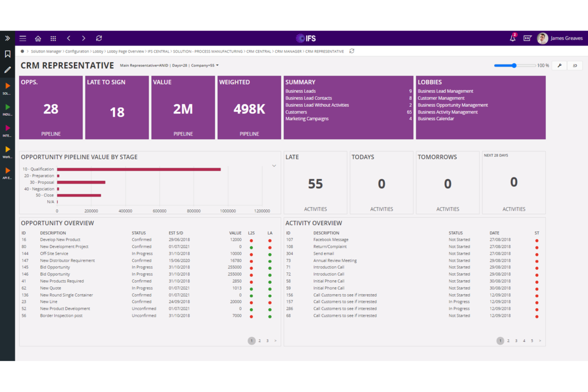Click the pencil edit icon in the sidebar
The image size is (588, 392).
7,70
